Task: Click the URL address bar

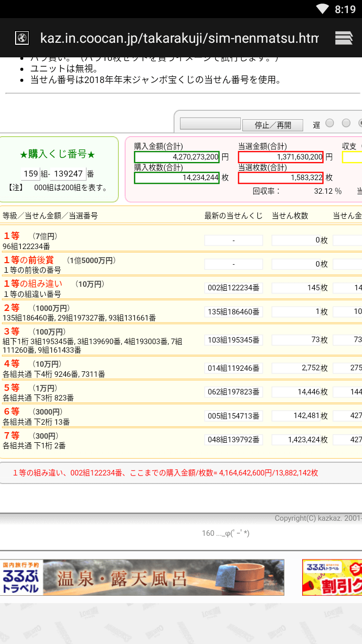Action: point(179,38)
